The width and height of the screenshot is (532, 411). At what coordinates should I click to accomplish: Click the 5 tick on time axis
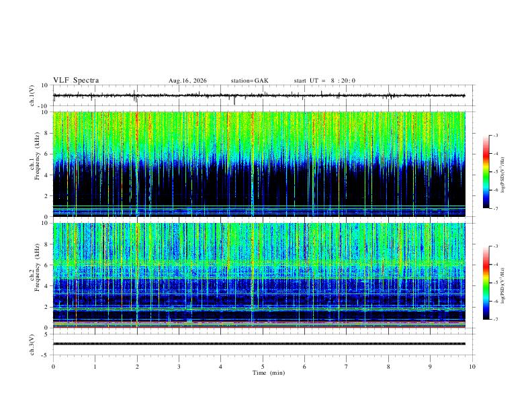click(x=263, y=367)
